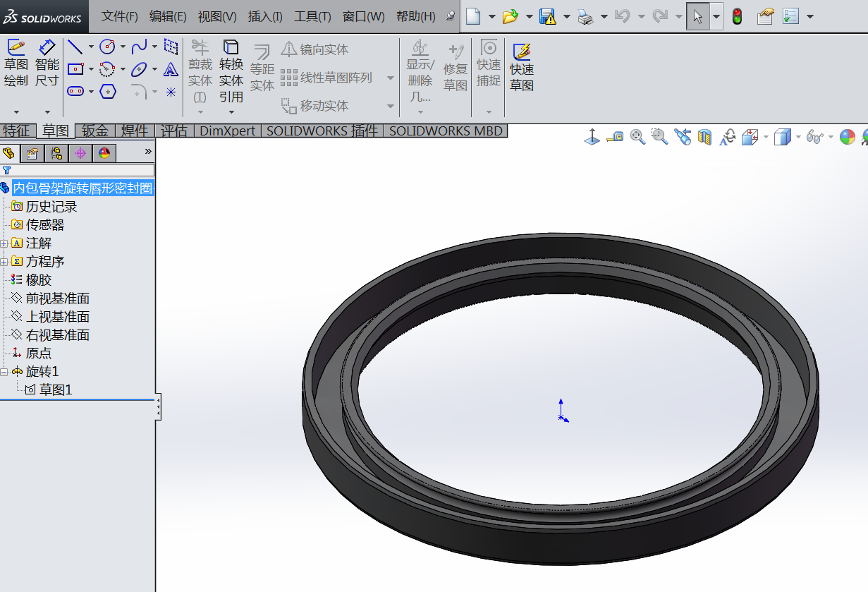This screenshot has width=868, height=592.
Task: Open the ConfigurationManager tab icon
Action: tap(57, 152)
